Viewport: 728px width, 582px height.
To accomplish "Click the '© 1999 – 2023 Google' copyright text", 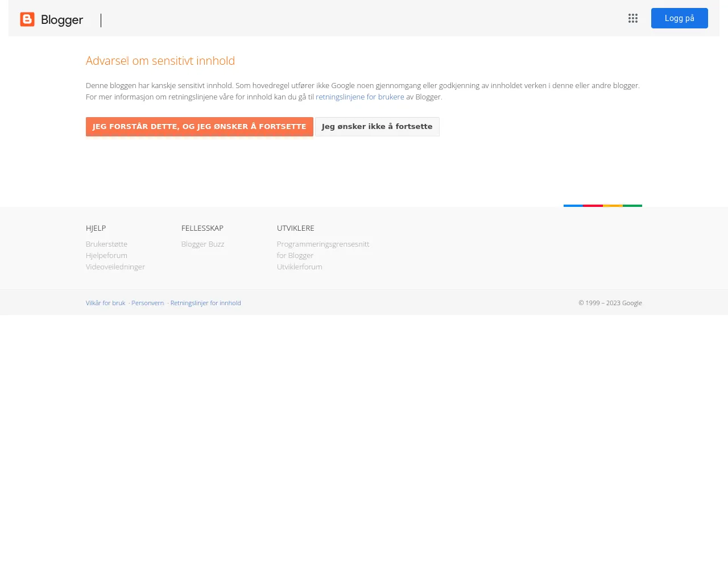I will click(x=610, y=303).
